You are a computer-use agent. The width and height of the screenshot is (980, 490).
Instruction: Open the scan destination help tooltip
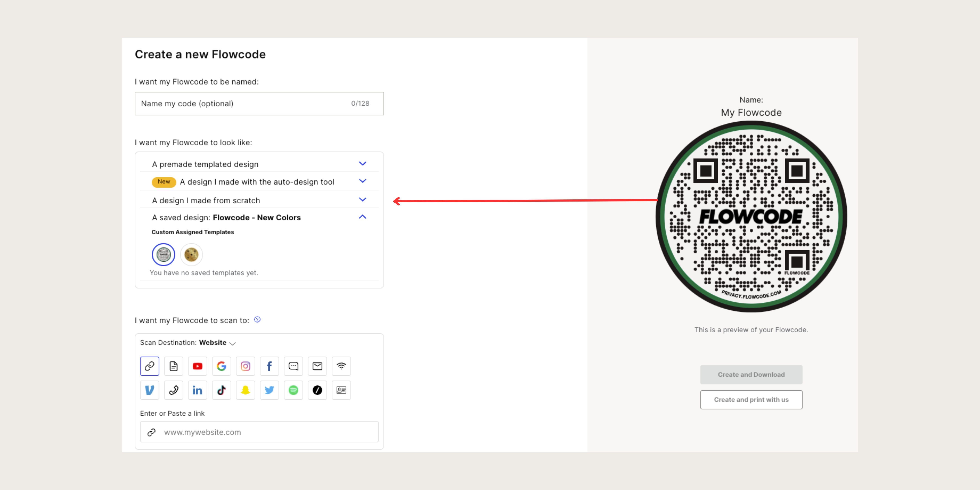(257, 319)
